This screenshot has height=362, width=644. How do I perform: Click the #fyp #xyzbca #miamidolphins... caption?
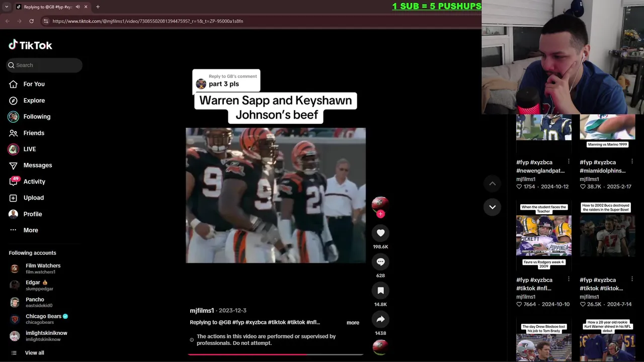tap(603, 166)
